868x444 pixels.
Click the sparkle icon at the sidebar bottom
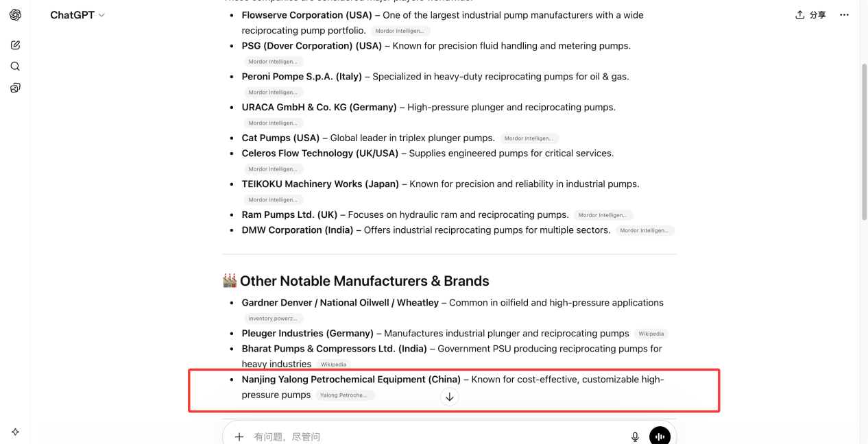click(15, 432)
